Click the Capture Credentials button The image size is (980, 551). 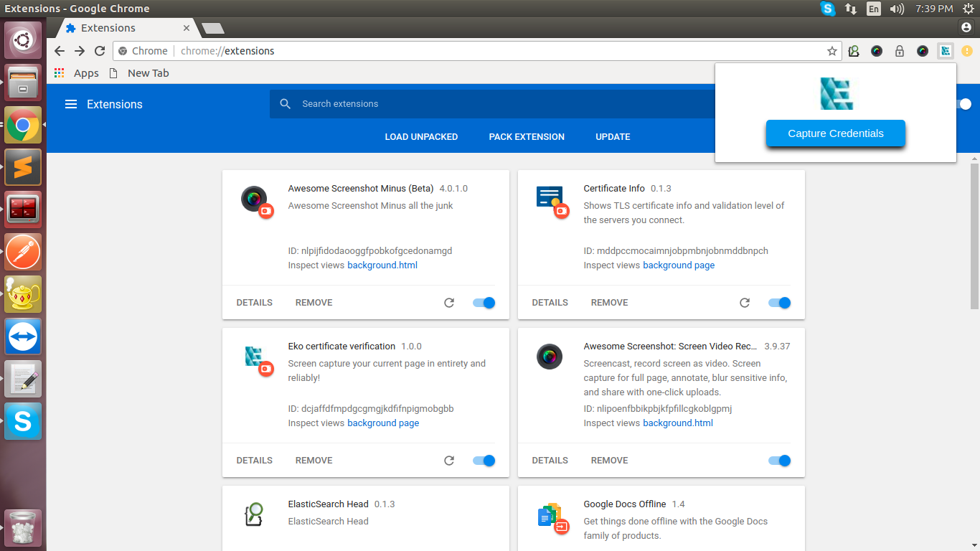coord(836,133)
